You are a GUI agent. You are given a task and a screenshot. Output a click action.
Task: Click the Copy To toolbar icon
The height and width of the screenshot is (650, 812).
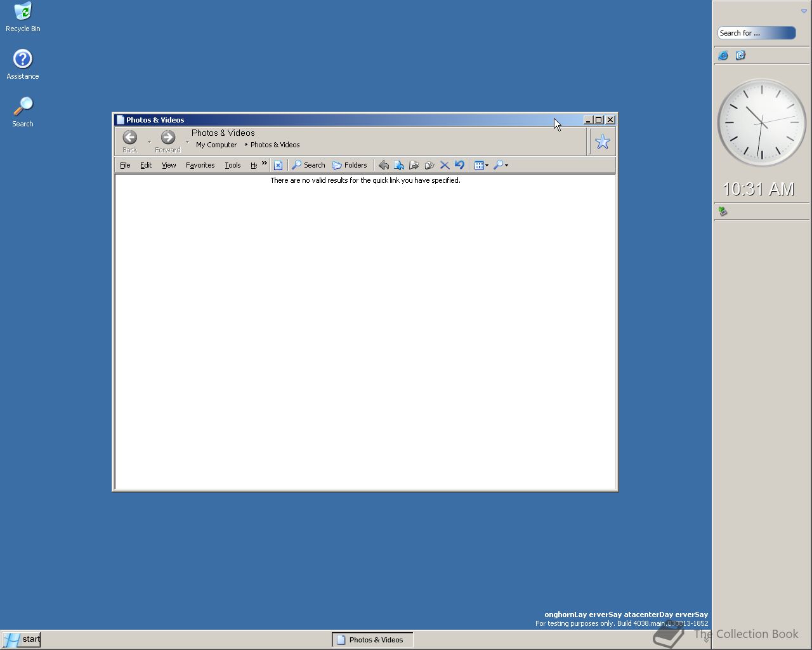(x=414, y=165)
